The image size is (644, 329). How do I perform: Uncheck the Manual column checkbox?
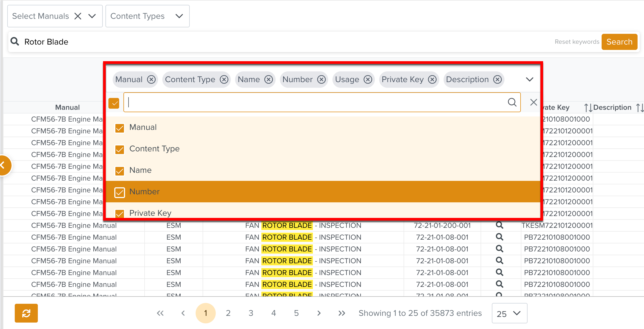tap(120, 128)
